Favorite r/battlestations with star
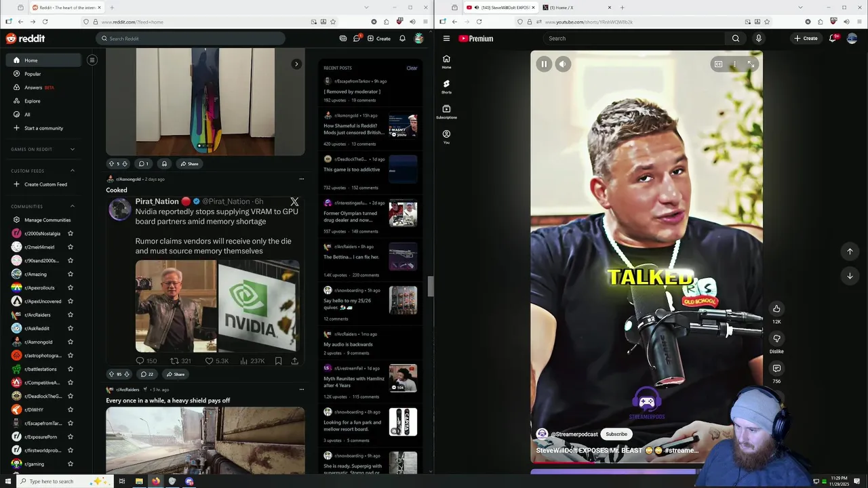 (x=70, y=369)
